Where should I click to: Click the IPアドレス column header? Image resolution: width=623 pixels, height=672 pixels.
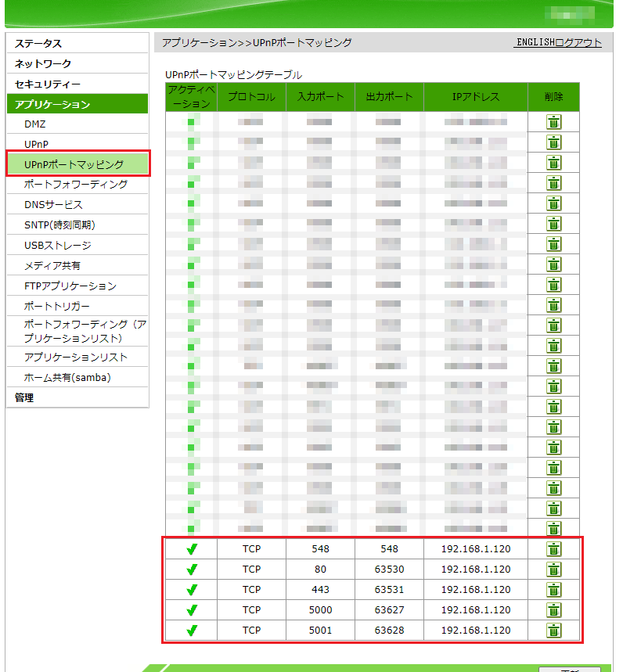[x=476, y=97]
